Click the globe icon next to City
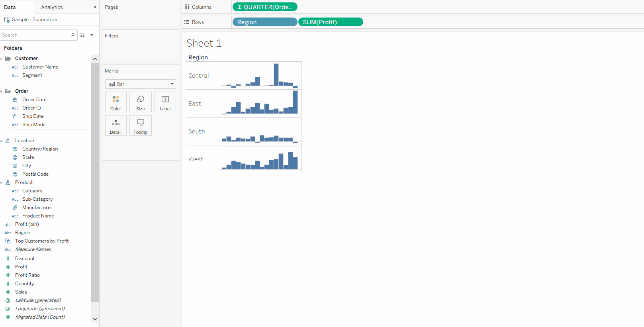Screen dimensions: 644x327 15,166
